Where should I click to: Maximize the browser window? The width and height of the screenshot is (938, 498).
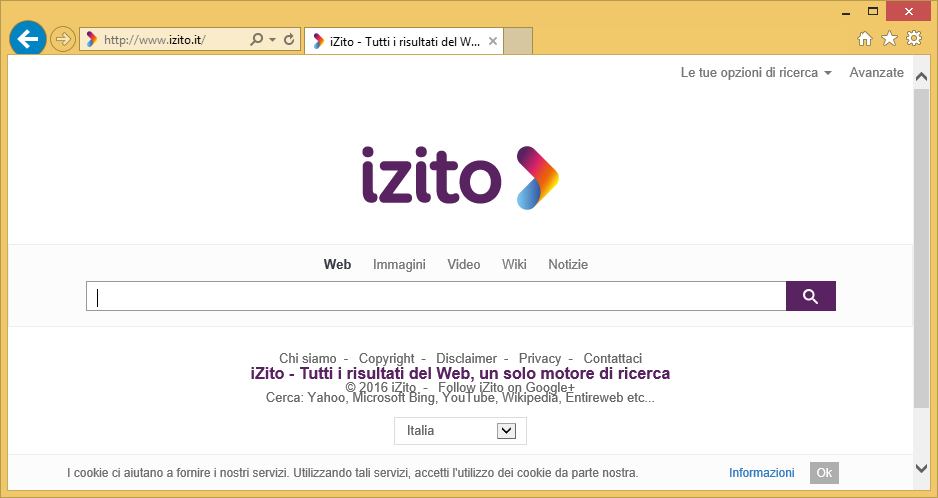[873, 11]
